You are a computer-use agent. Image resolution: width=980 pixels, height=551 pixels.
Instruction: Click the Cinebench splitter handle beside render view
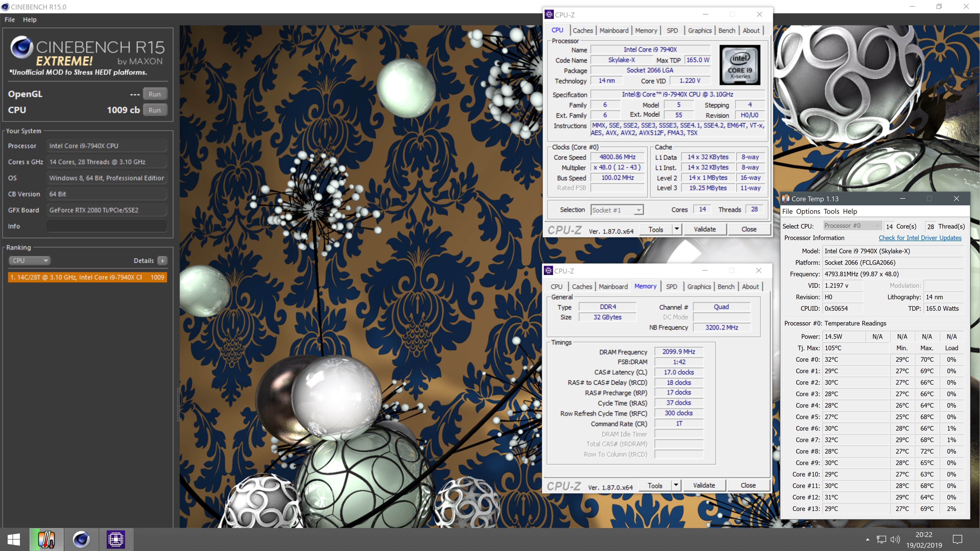coord(178,404)
